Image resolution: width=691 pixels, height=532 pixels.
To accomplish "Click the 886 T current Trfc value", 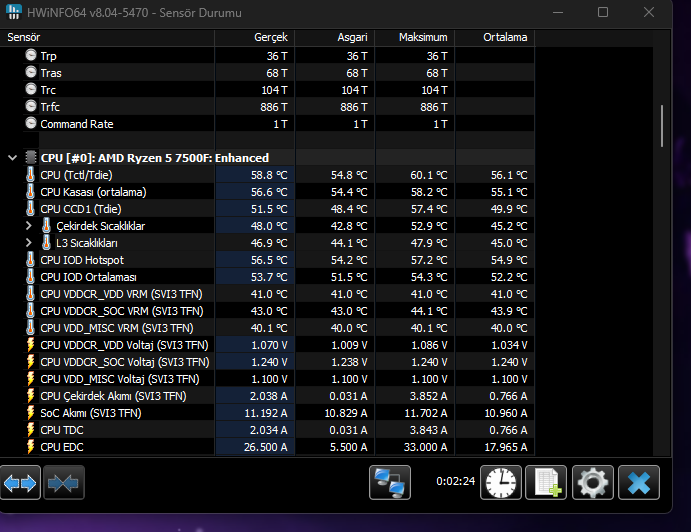I will tap(274, 107).
